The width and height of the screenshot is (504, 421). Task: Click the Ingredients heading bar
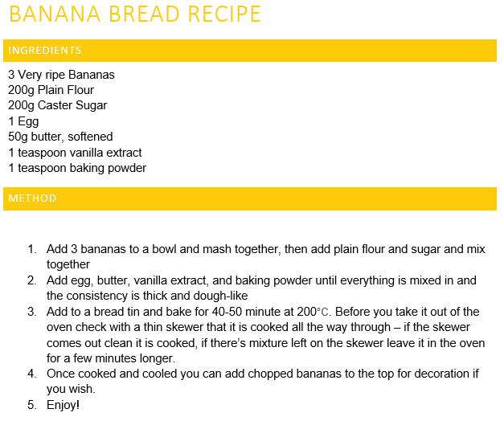pos(250,51)
